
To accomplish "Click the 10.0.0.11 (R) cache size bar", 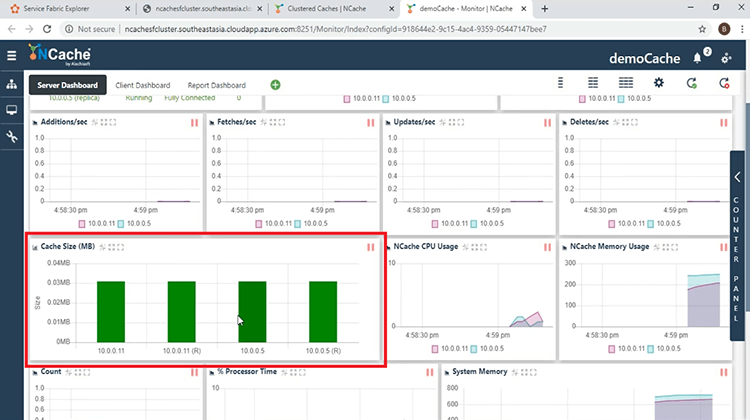I will [x=181, y=311].
